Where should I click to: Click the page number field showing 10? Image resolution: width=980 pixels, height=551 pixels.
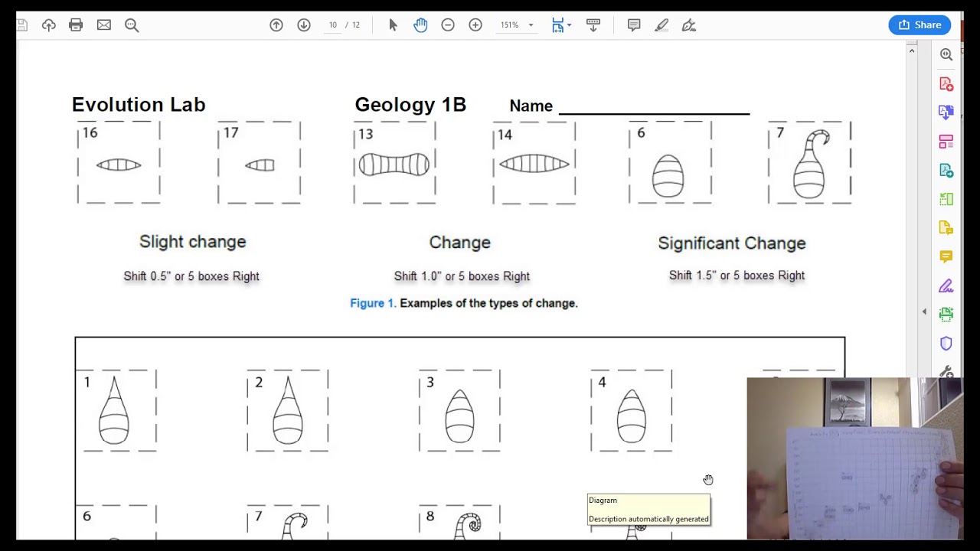click(333, 25)
